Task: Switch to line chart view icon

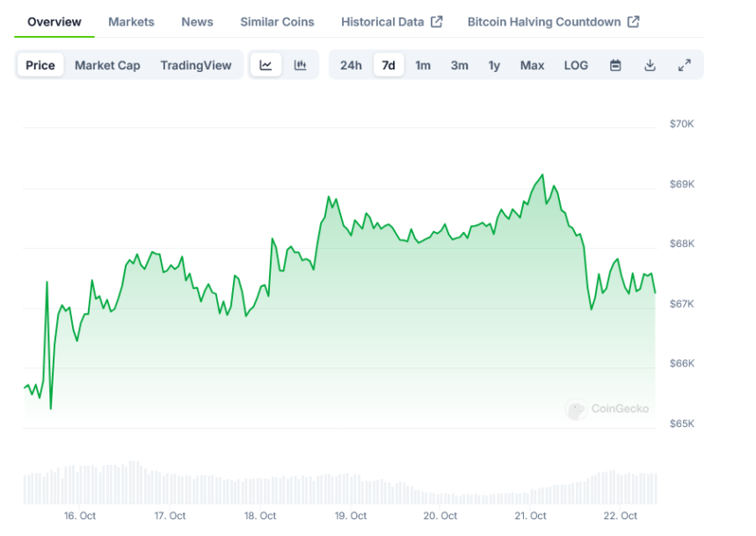Action: [x=266, y=65]
